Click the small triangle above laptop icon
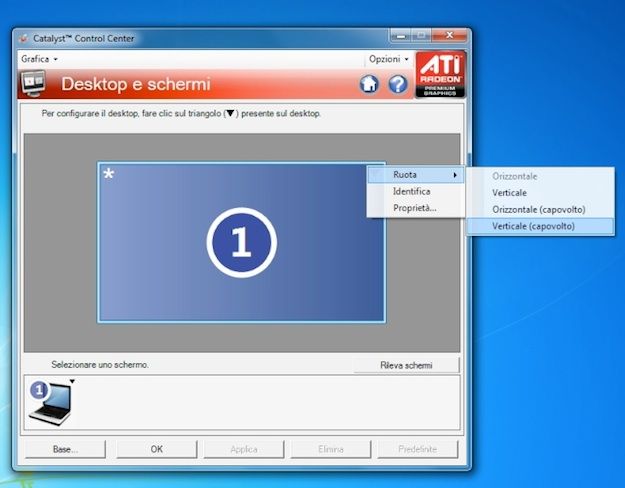Image resolution: width=625 pixels, height=488 pixels. pyautogui.click(x=72, y=382)
